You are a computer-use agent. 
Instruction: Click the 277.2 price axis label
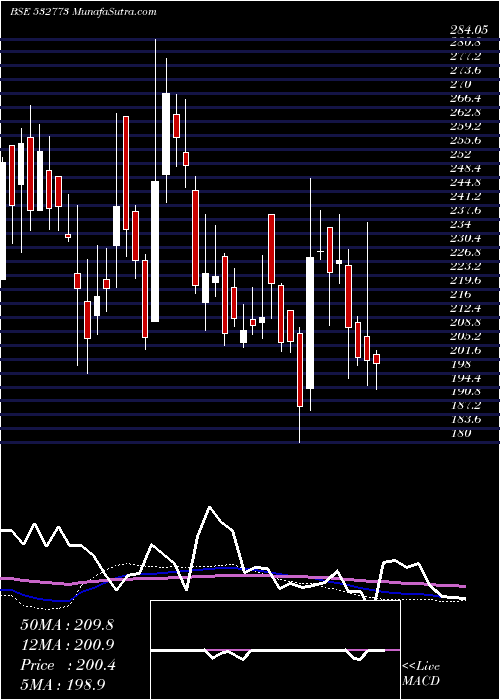466,56
